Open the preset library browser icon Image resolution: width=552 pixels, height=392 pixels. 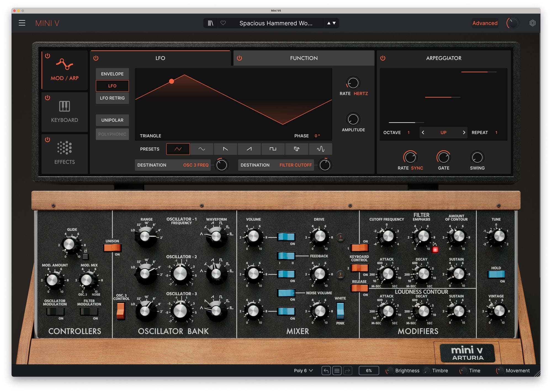tap(210, 23)
